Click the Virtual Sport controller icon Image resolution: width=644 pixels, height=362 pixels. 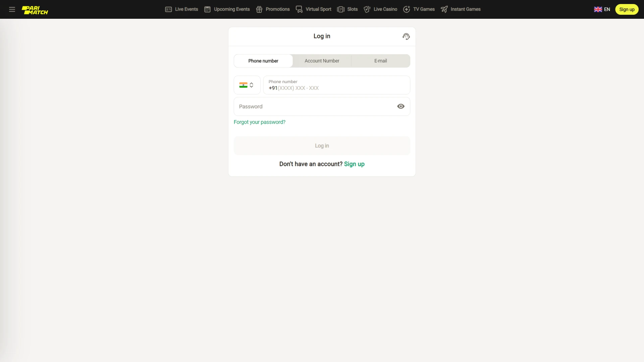(x=299, y=9)
